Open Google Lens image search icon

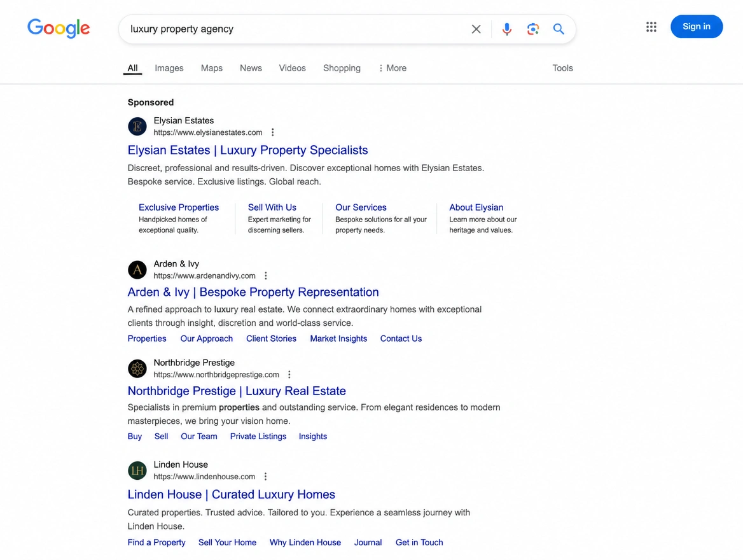click(532, 29)
